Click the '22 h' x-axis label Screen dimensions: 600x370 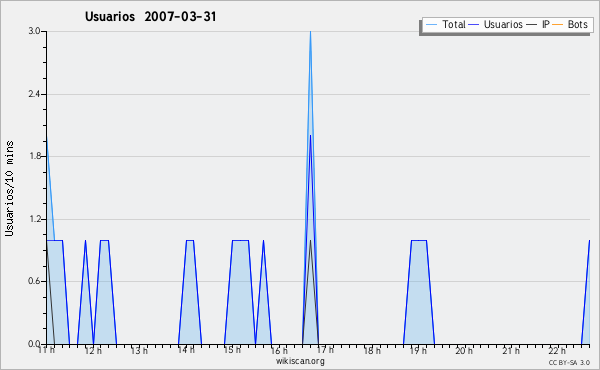pyautogui.click(x=557, y=350)
